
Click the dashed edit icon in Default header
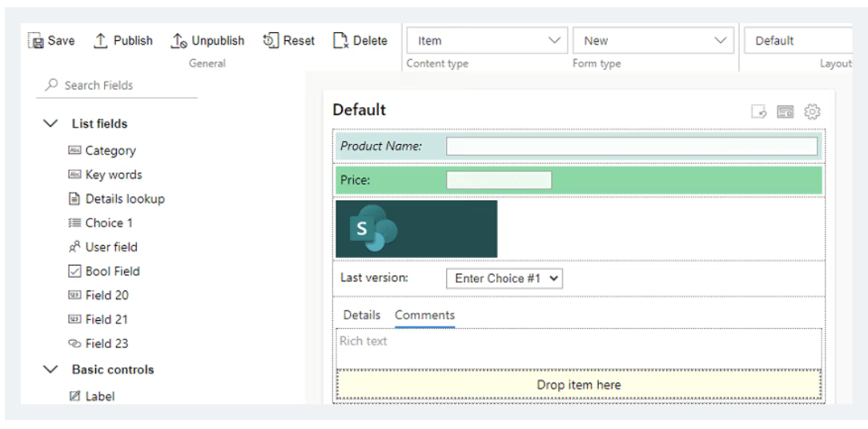click(x=758, y=111)
